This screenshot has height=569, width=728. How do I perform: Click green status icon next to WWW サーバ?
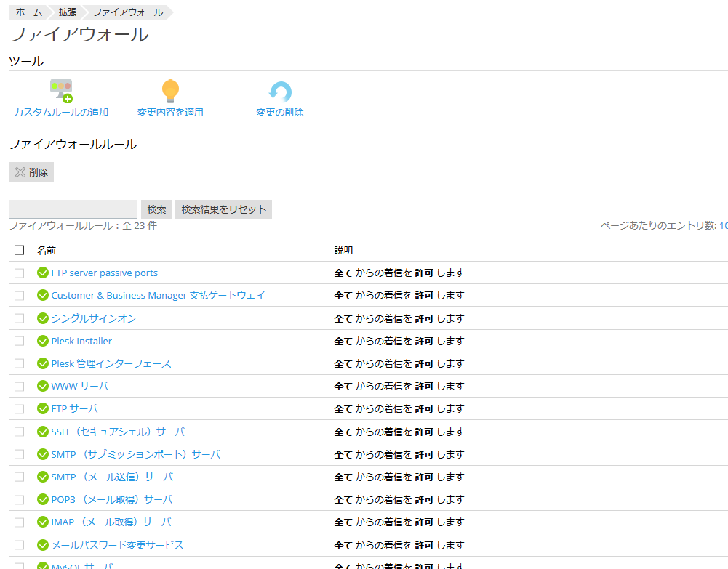(43, 386)
